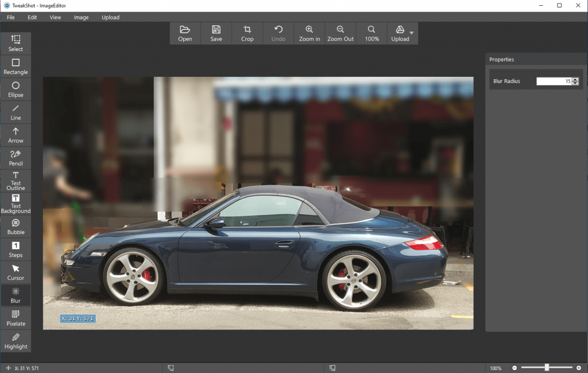Reset view with the 100% button
Viewport: 588px width, 373px height.
371,33
